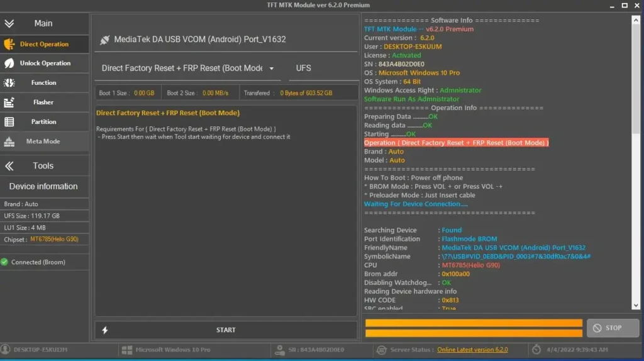Click the Boot 1 Size 0.00 GB value
644x361 pixels.
pos(144,93)
